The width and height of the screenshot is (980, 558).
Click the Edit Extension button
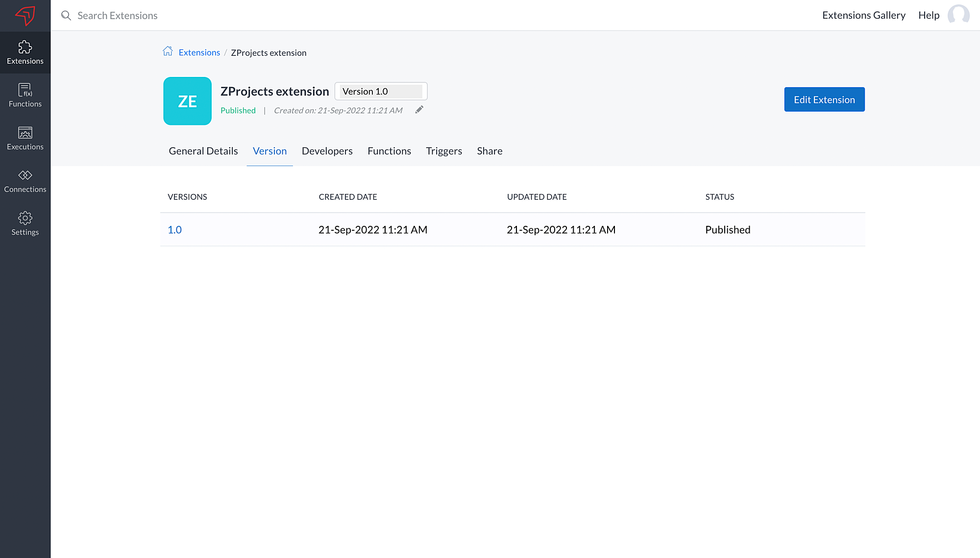824,99
